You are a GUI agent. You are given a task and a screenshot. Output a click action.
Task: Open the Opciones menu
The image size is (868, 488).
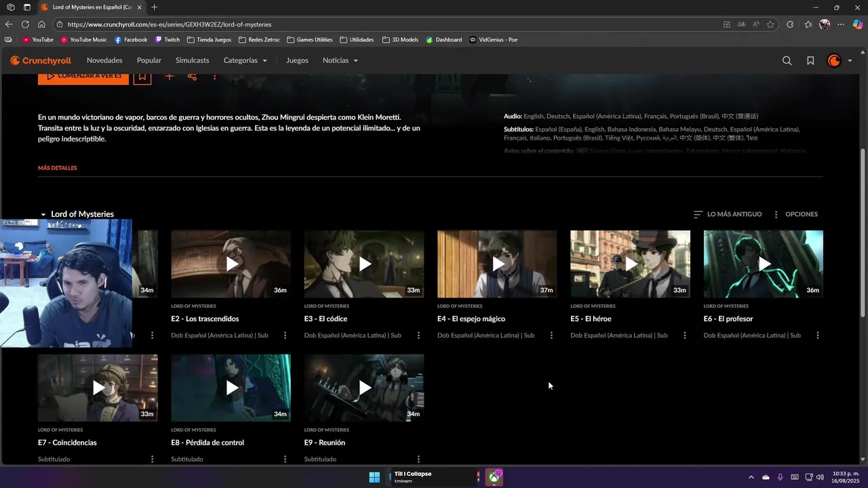(795, 214)
